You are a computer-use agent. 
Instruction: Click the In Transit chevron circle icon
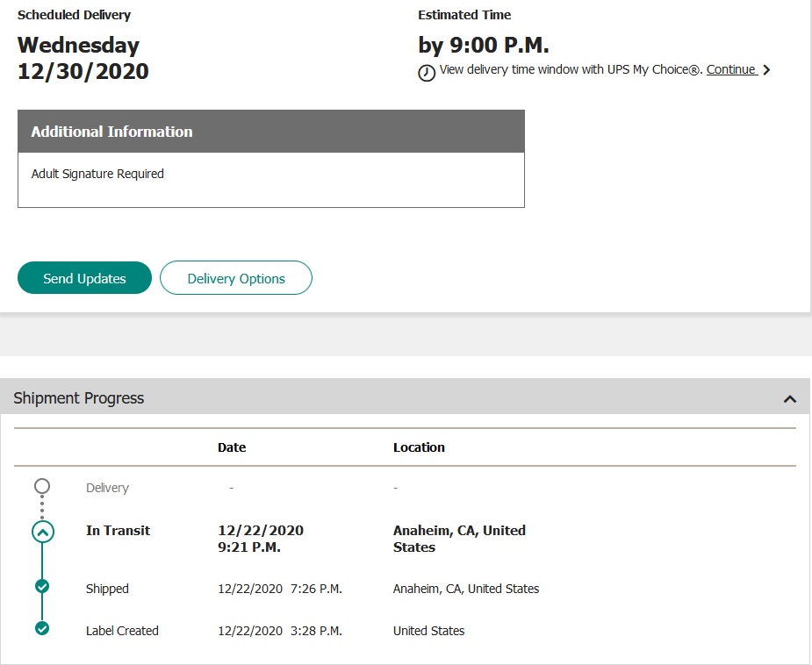(x=42, y=532)
